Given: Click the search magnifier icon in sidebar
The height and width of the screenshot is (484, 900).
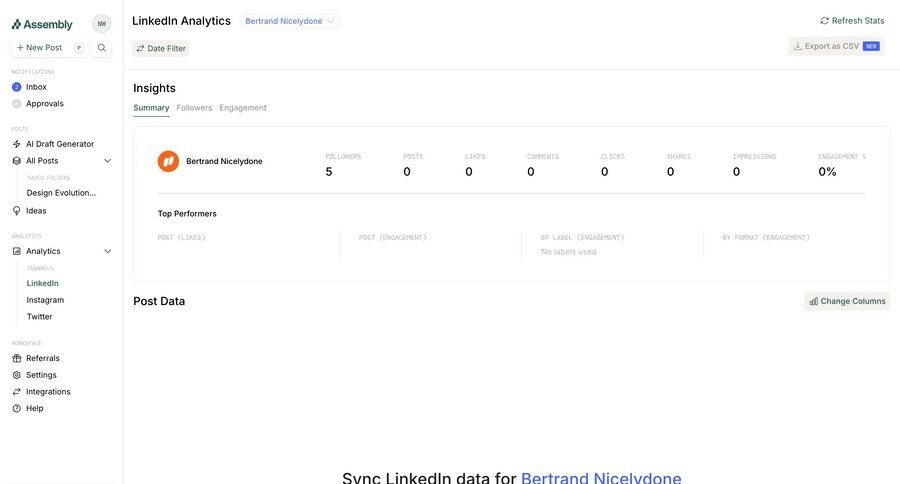Looking at the screenshot, I should (x=101, y=48).
